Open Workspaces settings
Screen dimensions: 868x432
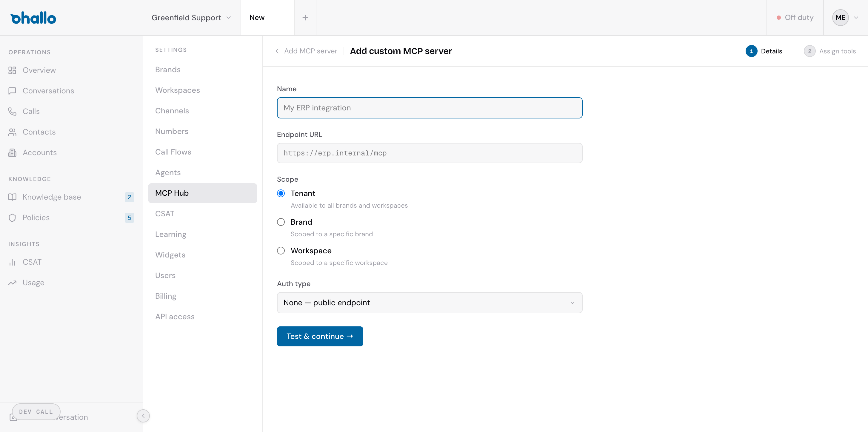click(x=202, y=90)
